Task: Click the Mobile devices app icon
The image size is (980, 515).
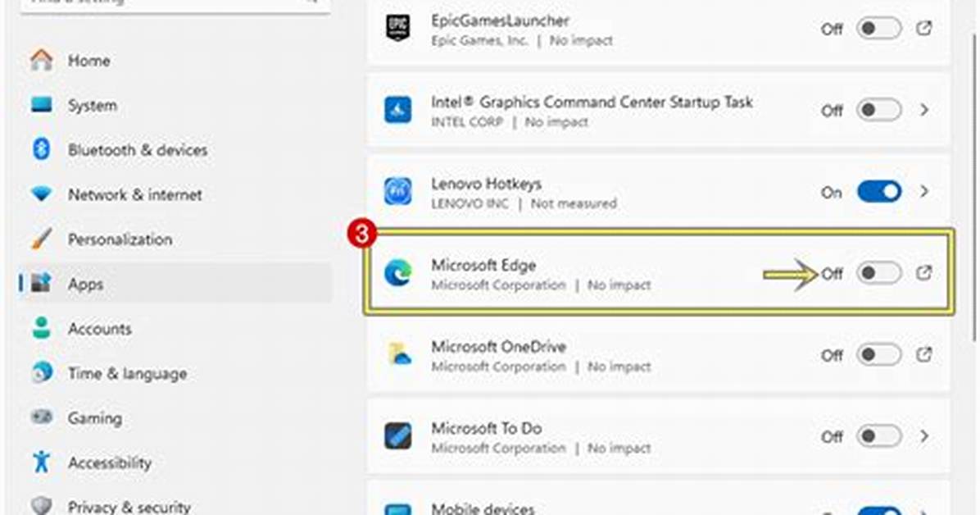Action: tap(398, 509)
